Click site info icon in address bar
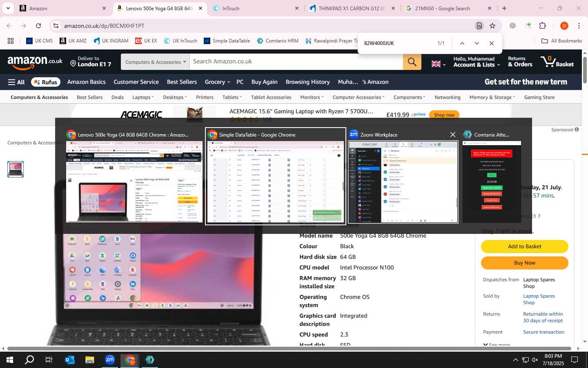This screenshot has width=588, height=368. (56, 26)
